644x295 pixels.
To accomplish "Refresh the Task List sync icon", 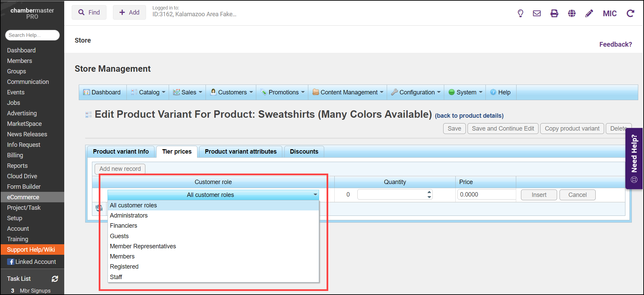I will click(55, 279).
